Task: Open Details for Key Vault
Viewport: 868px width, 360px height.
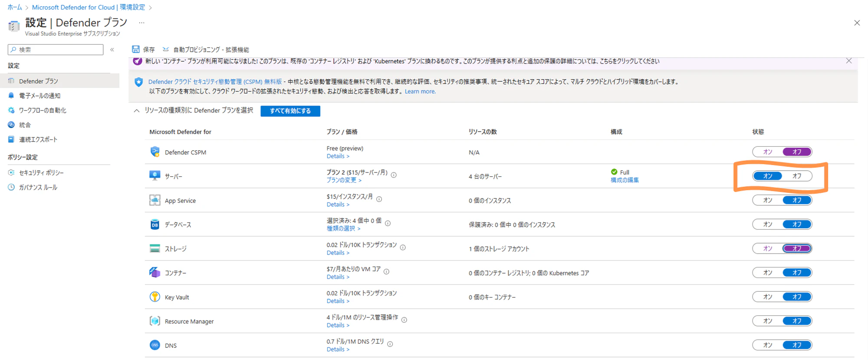Action: [338, 301]
